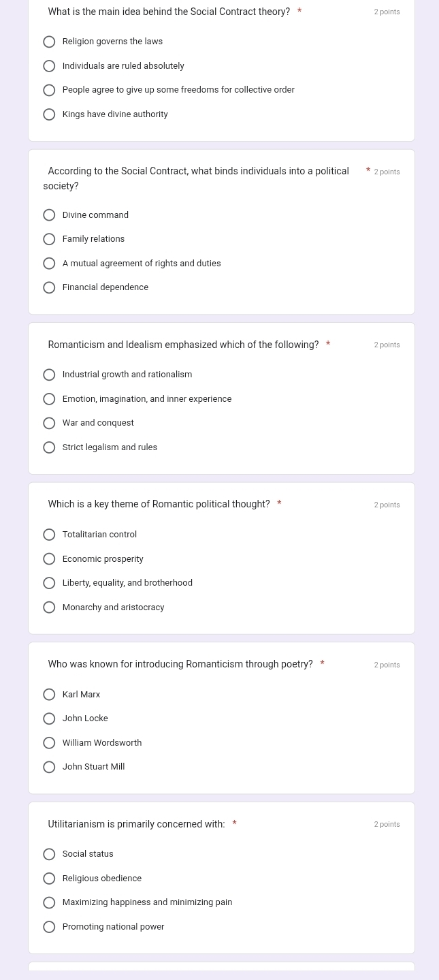This screenshot has width=439, height=980.
Task: Select 'A mutual agreement of rights and duties'
Action: [49, 264]
